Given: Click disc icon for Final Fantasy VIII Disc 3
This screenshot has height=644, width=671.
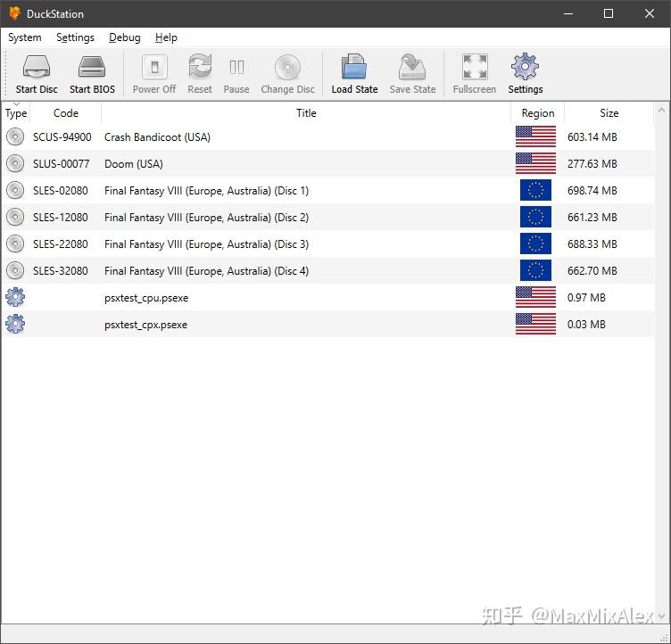Looking at the screenshot, I should pos(15,244).
